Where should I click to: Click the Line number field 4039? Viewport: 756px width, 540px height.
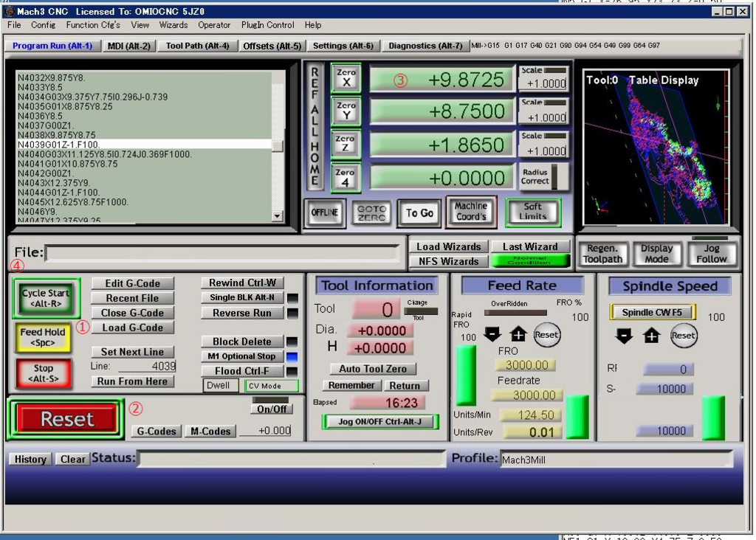pyautogui.click(x=147, y=366)
